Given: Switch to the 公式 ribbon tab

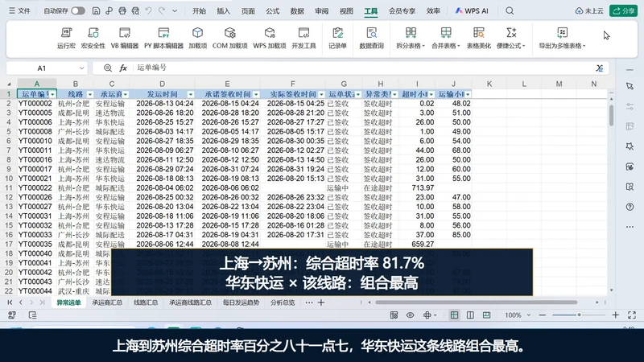Looking at the screenshot, I should pos(272,11).
